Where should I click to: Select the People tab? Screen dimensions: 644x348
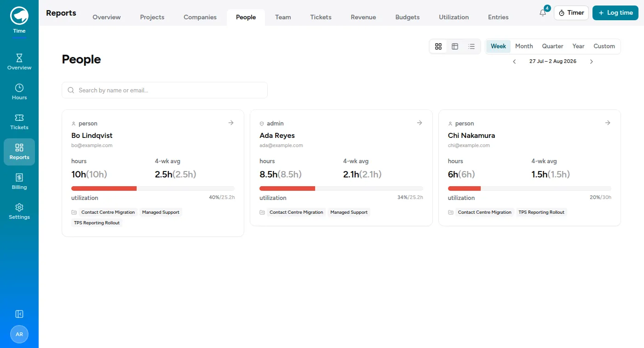[246, 17]
